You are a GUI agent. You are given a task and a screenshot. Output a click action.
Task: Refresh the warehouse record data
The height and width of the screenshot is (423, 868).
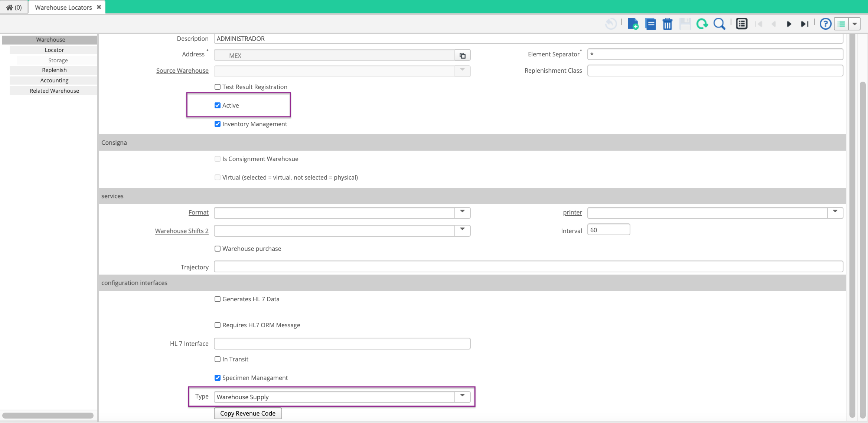pyautogui.click(x=702, y=23)
